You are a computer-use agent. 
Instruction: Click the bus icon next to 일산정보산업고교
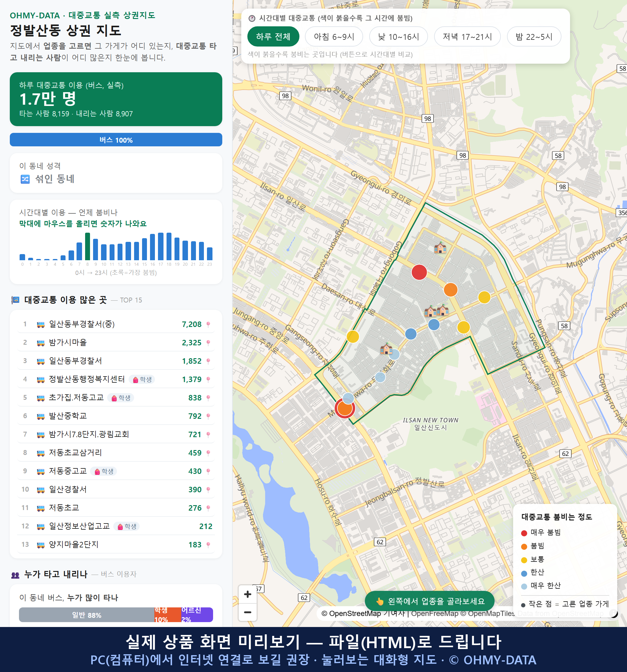(x=40, y=526)
